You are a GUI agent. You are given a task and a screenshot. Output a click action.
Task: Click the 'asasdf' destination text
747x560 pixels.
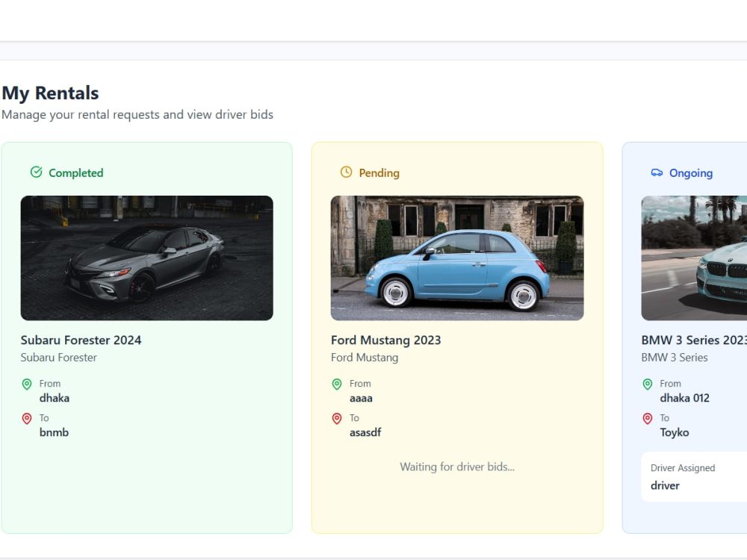[x=365, y=432]
